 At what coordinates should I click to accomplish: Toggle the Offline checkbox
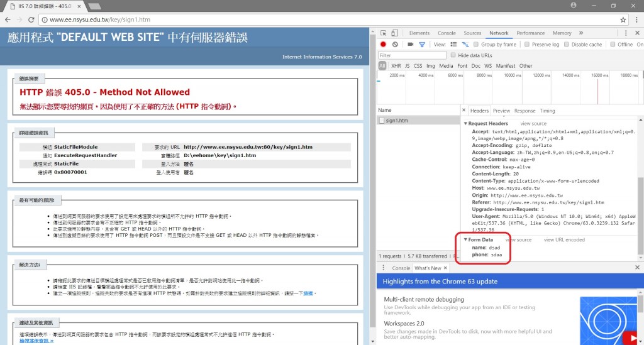[613, 45]
